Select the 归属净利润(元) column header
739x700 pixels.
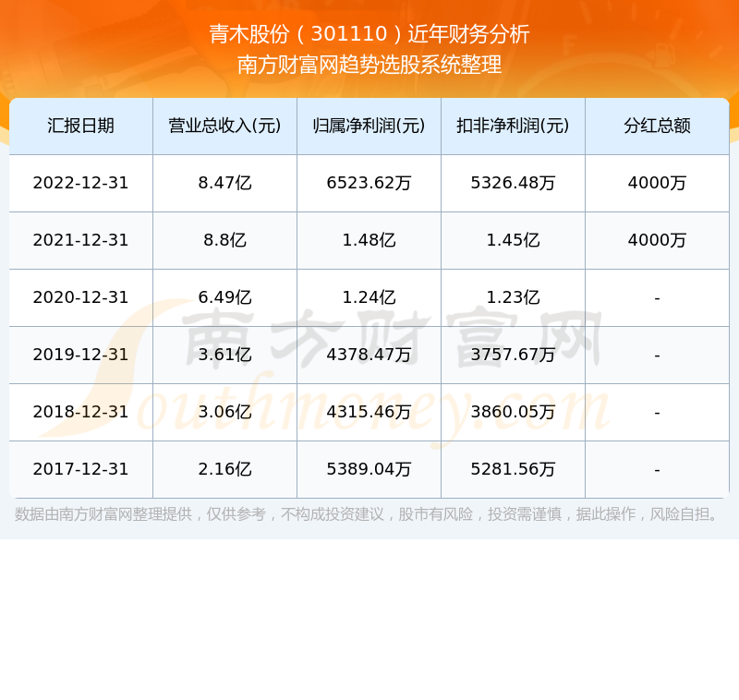[369, 126]
